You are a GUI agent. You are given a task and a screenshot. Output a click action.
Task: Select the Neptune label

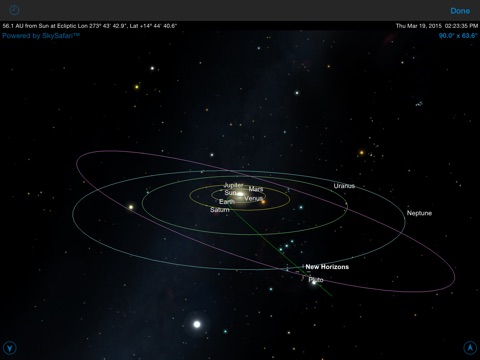(x=419, y=213)
